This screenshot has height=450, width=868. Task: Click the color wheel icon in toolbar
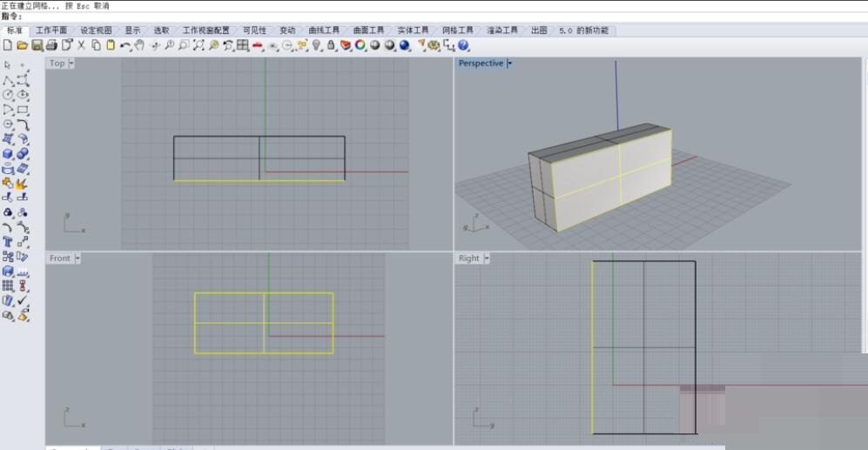(360, 45)
